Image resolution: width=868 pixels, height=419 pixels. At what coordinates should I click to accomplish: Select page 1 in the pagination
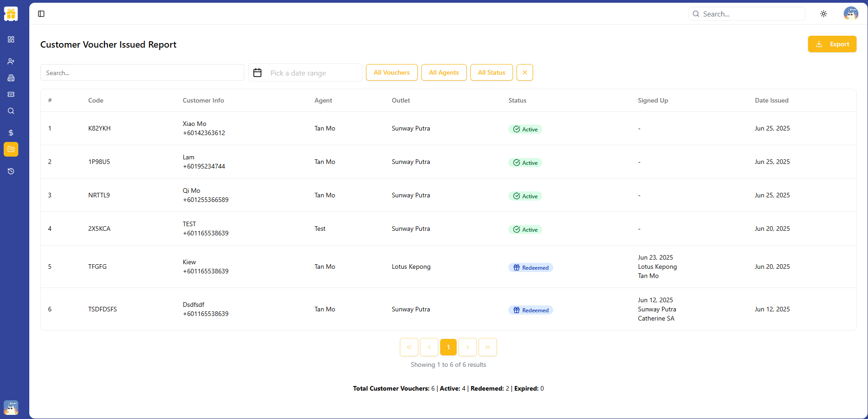tap(448, 347)
